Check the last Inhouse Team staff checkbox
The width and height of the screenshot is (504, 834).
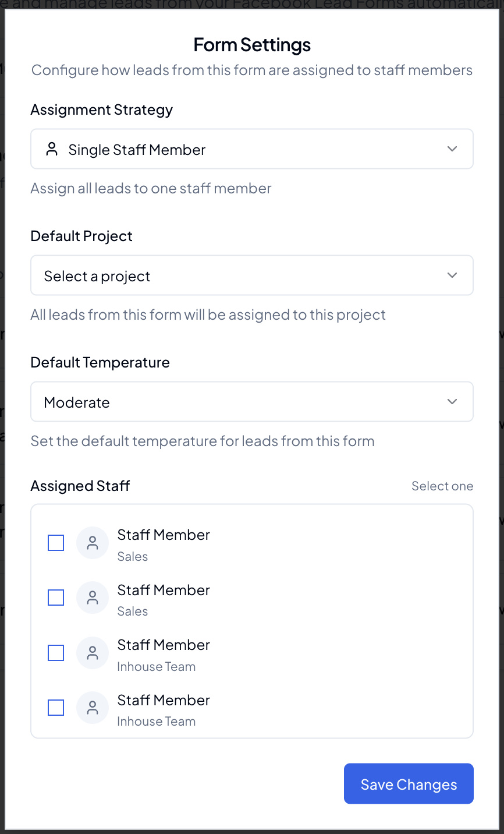point(55,707)
